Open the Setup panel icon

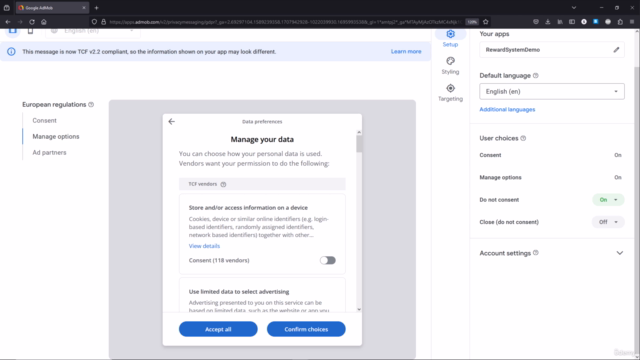click(x=450, y=34)
